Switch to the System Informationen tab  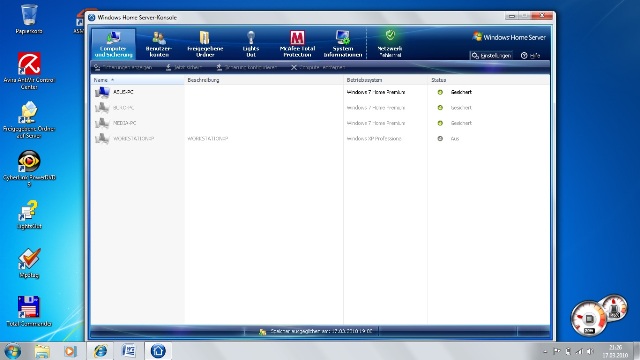pyautogui.click(x=343, y=44)
